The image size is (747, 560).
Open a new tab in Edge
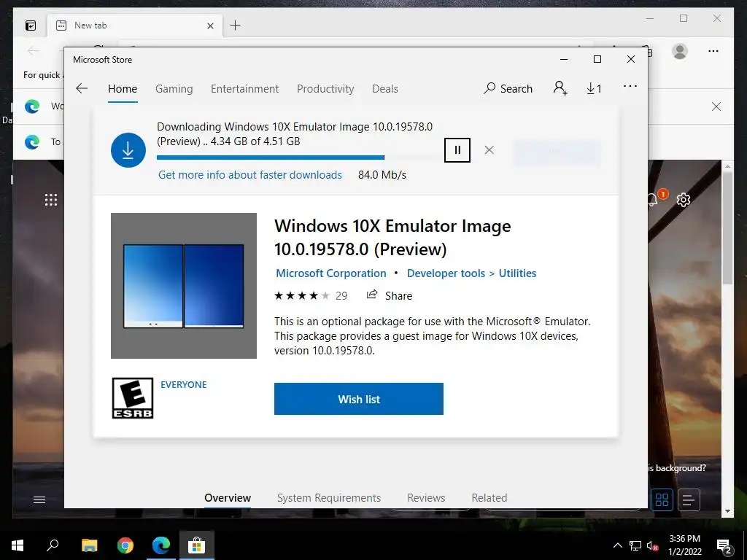tap(236, 26)
